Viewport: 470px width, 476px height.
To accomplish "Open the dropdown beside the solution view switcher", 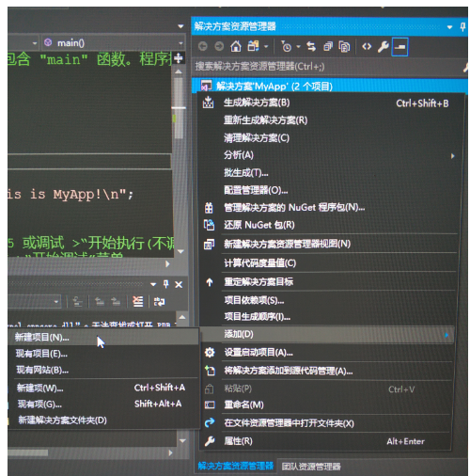I will (x=266, y=47).
